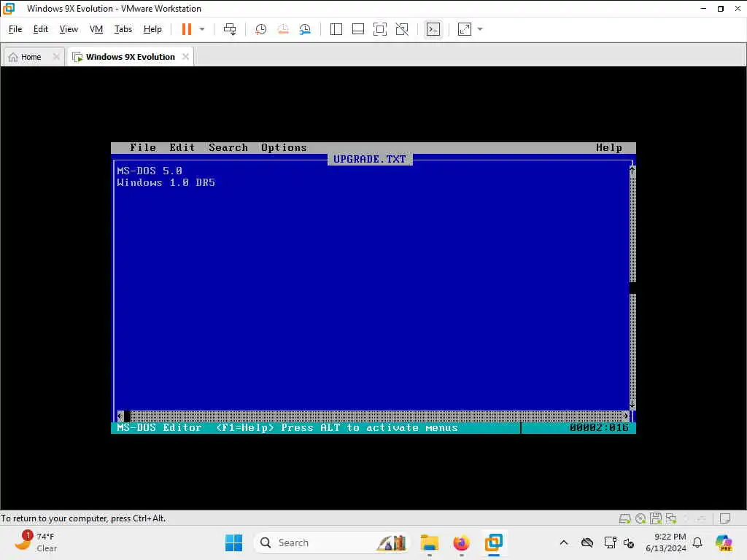Click F1=Help in the editor status bar

coord(245,427)
